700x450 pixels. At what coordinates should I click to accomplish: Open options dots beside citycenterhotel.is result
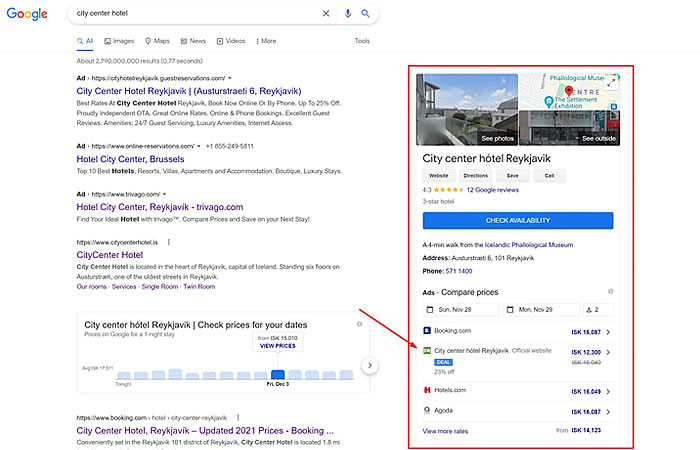(169, 242)
